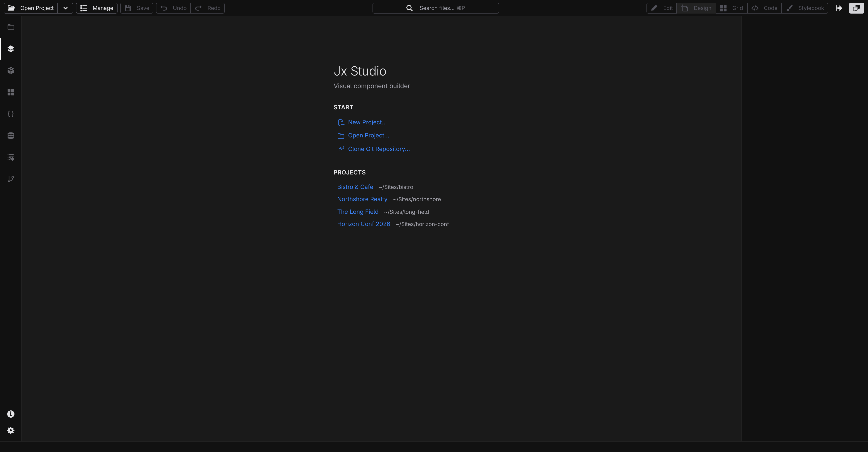This screenshot has height=452, width=868.
Task: Click the Clone Git Repository... link
Action: click(x=374, y=149)
